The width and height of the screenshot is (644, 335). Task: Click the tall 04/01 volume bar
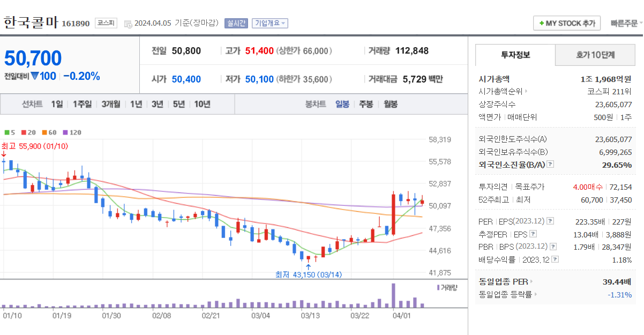click(x=393, y=295)
